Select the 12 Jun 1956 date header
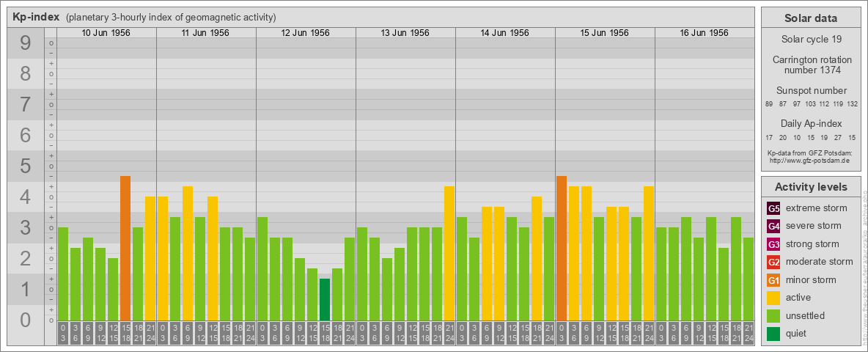Viewport: 868px width, 352px height. coord(306,33)
